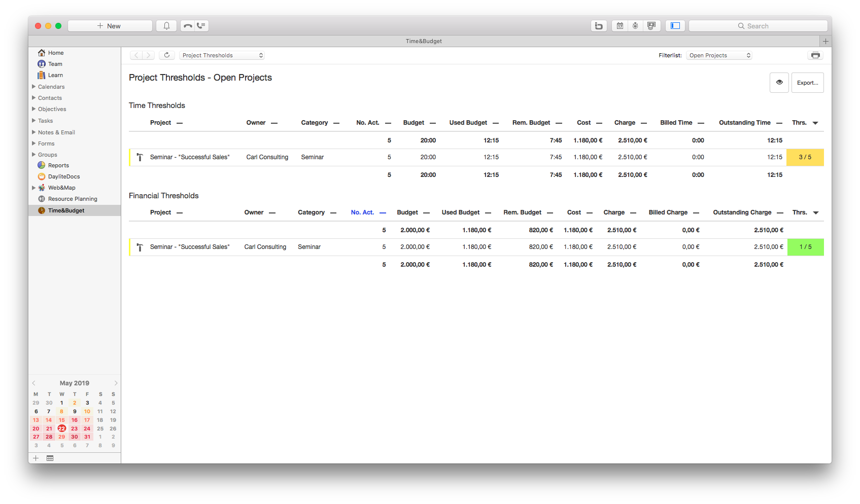Expand the Tasks sidebar group

(x=33, y=121)
